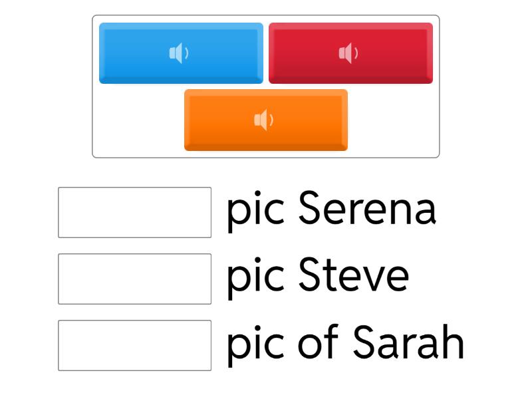Play audio via red tile speaker icon
Screen dimensions: 532x399
click(x=348, y=53)
